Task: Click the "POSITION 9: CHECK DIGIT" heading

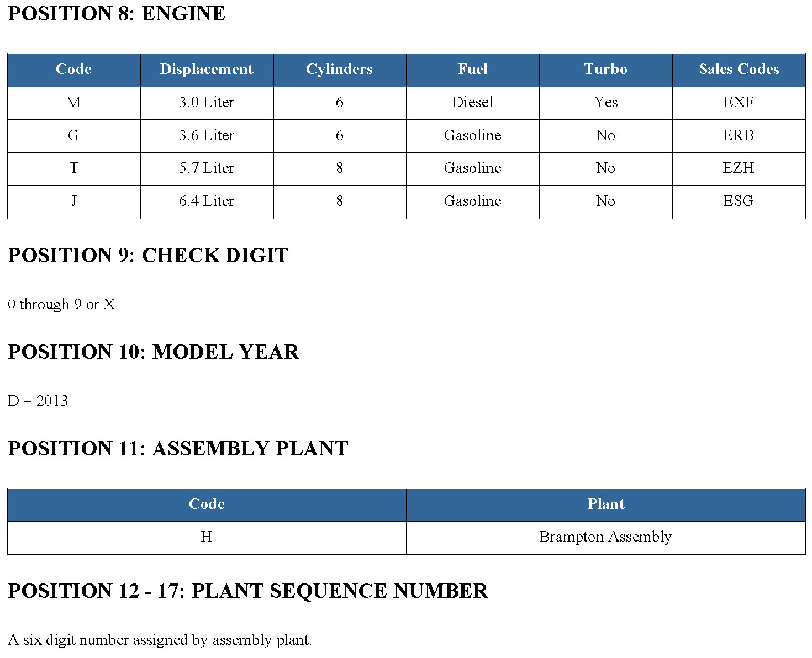Action: [x=148, y=256]
